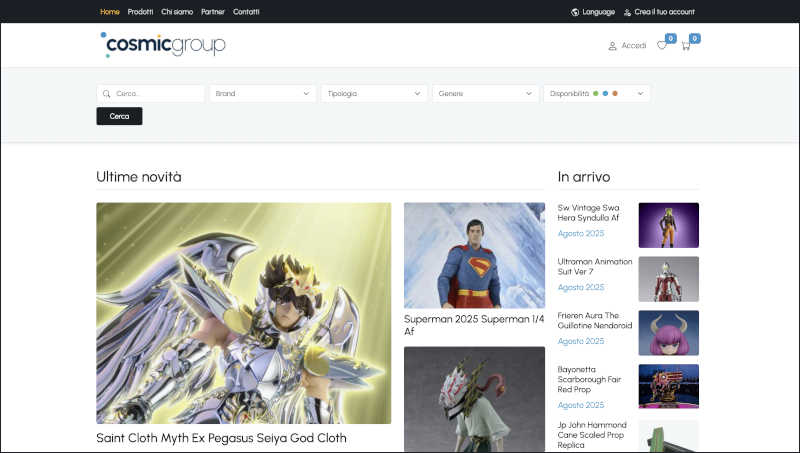Click the Accedi link

[x=634, y=45]
